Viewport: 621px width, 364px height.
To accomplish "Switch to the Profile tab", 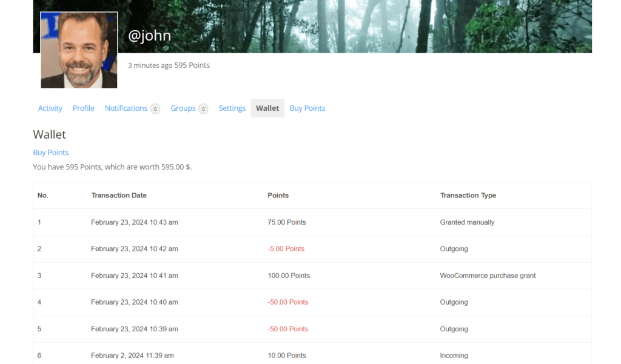I will (84, 108).
